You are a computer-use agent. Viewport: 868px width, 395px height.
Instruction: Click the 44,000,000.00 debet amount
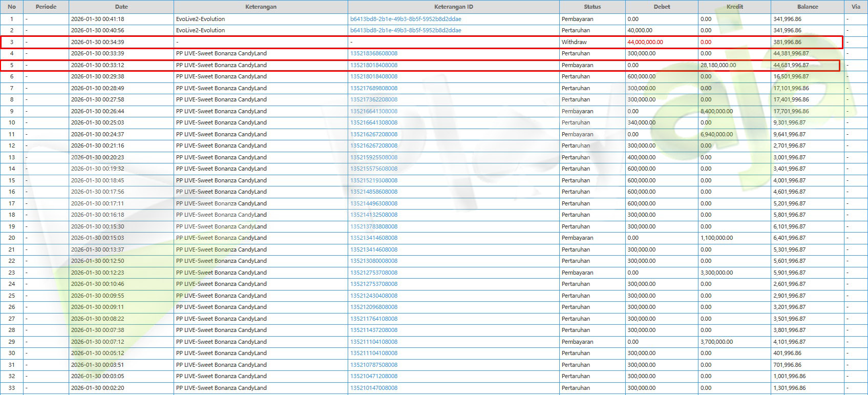click(645, 42)
